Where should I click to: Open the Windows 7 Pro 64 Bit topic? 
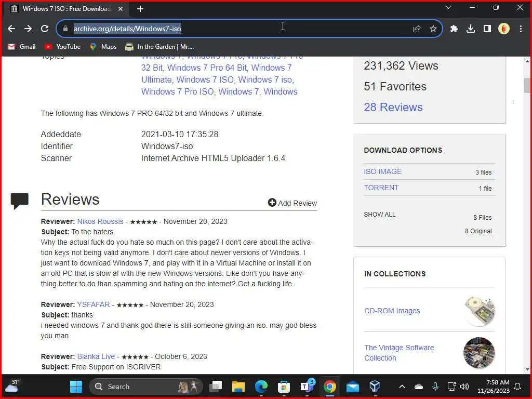207,68
